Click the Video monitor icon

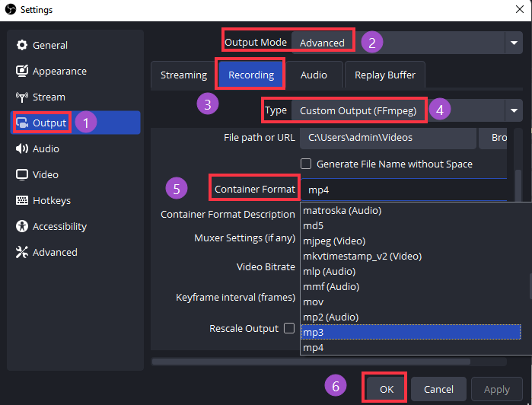click(22, 174)
